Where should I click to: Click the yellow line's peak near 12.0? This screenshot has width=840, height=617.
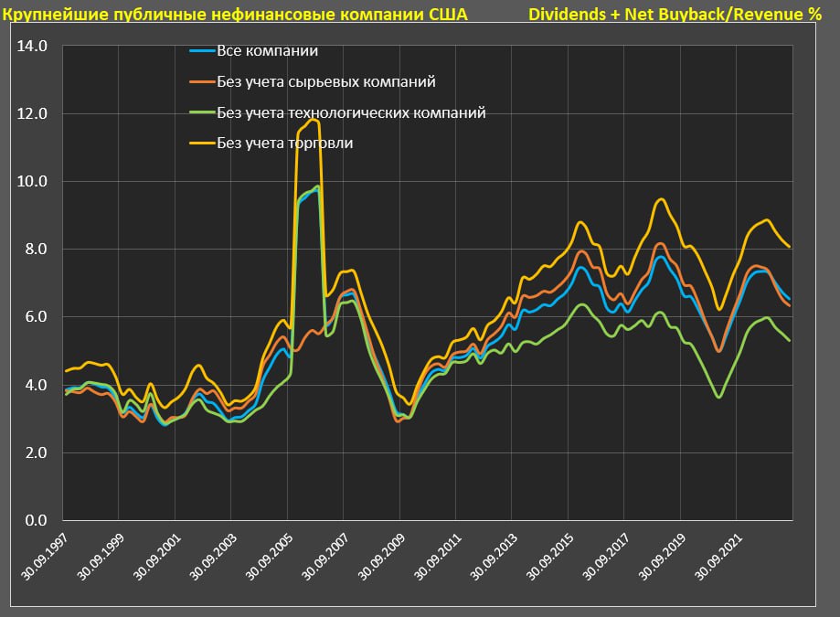[x=313, y=120]
